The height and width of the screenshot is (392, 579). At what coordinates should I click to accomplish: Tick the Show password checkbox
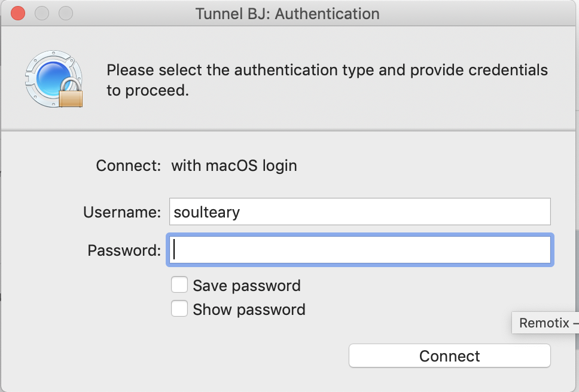179,309
